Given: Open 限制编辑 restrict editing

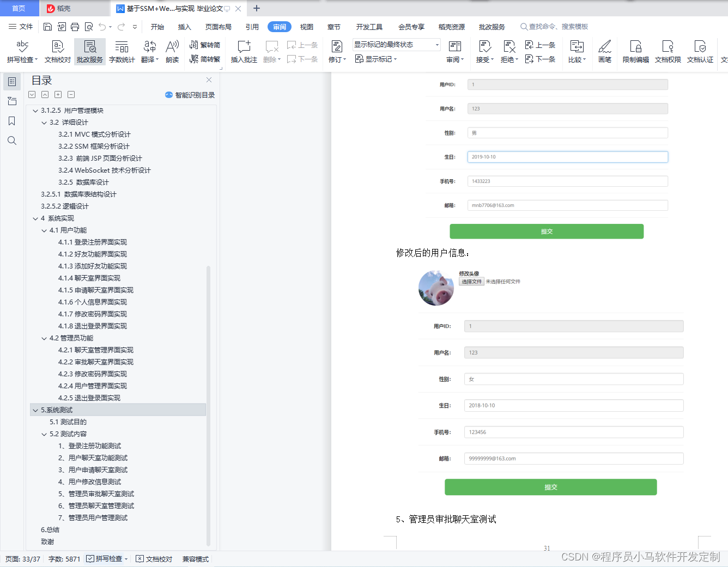Looking at the screenshot, I should tap(635, 52).
